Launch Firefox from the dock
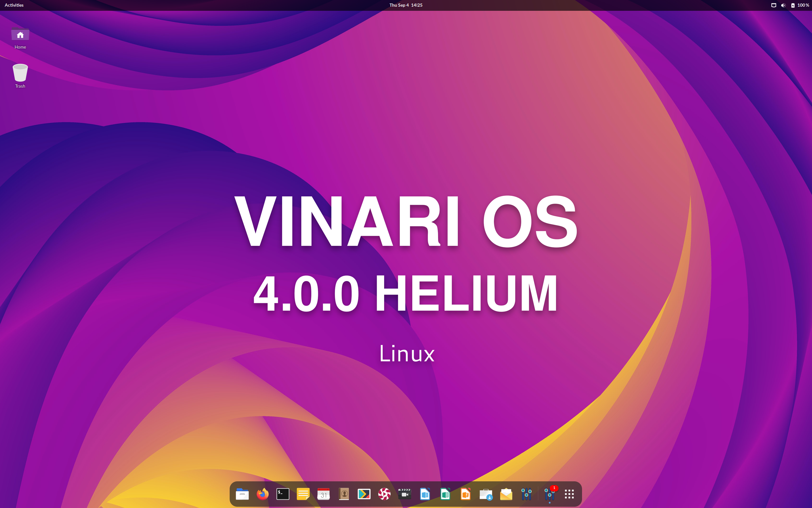 click(262, 494)
